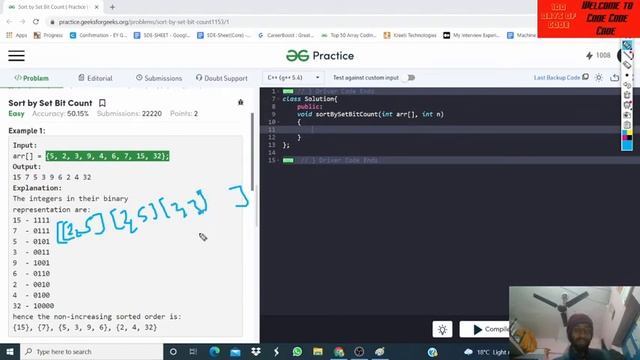This screenshot has width=640, height=360.
Task: Bookmark the Sort by Set Bit Count problem
Action: point(102,103)
